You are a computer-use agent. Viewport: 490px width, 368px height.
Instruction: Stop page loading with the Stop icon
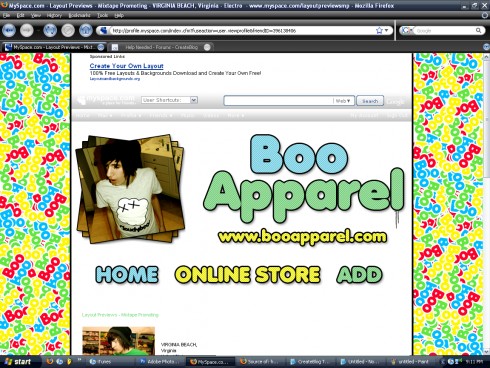(68, 30)
